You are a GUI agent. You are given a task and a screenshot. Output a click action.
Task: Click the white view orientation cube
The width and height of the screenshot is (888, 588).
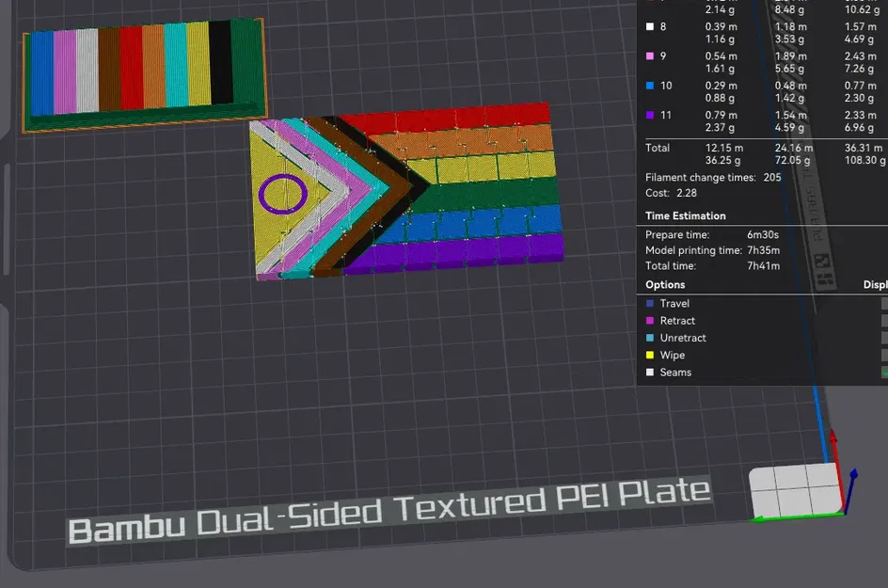pyautogui.click(x=794, y=489)
